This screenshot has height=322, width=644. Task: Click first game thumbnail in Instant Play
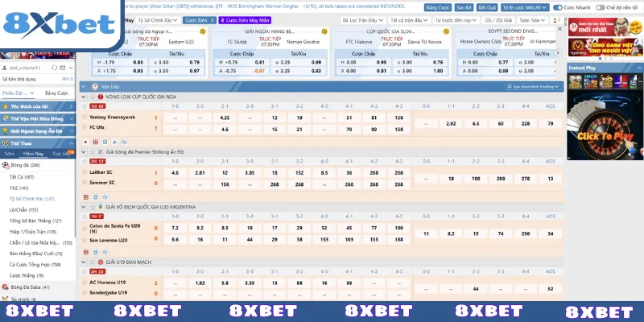pos(575,81)
